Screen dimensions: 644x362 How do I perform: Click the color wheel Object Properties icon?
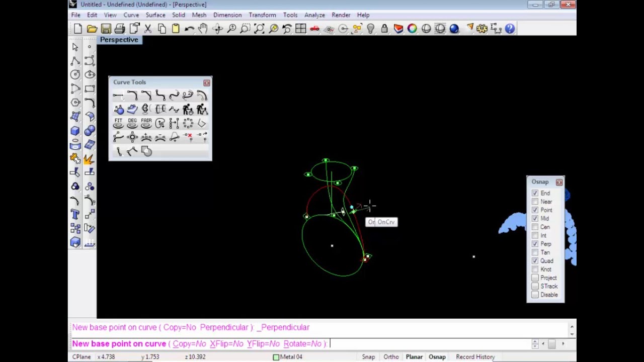412,29
